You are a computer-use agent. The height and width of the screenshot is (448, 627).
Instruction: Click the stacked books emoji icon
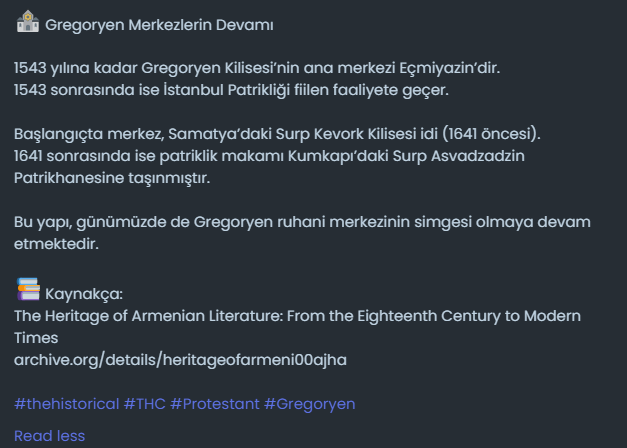coord(27,290)
